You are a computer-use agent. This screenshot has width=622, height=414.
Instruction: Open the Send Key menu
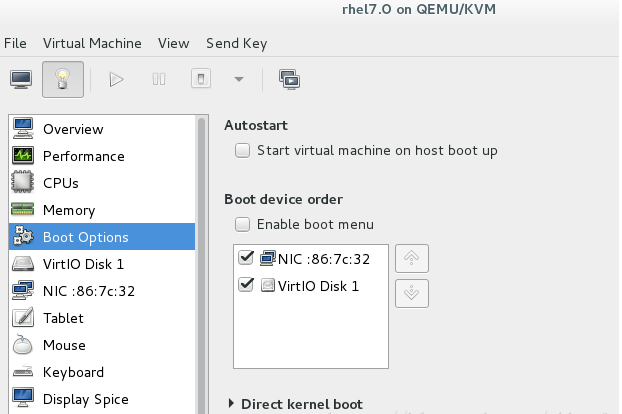point(236,43)
